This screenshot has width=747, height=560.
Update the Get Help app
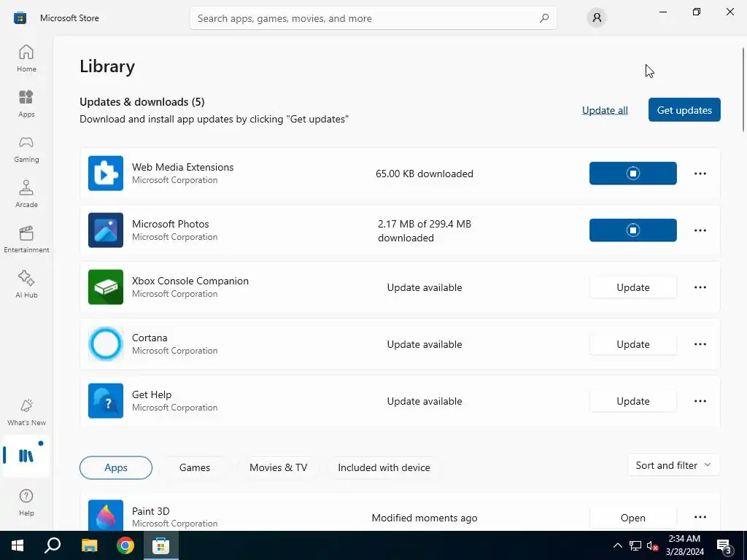pyautogui.click(x=632, y=401)
